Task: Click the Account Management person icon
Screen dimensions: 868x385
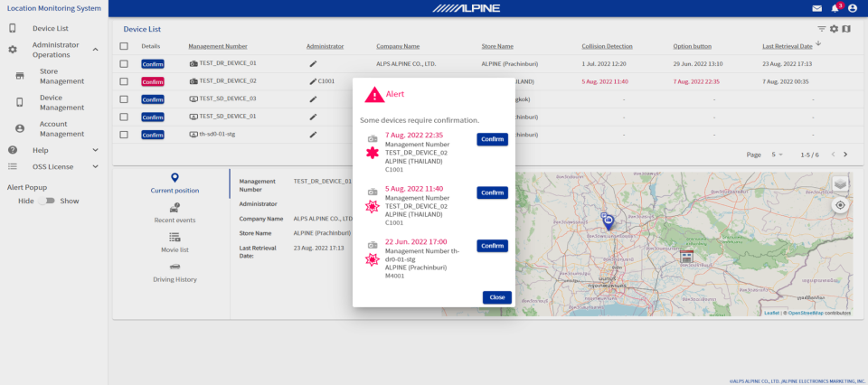Action: (20, 128)
